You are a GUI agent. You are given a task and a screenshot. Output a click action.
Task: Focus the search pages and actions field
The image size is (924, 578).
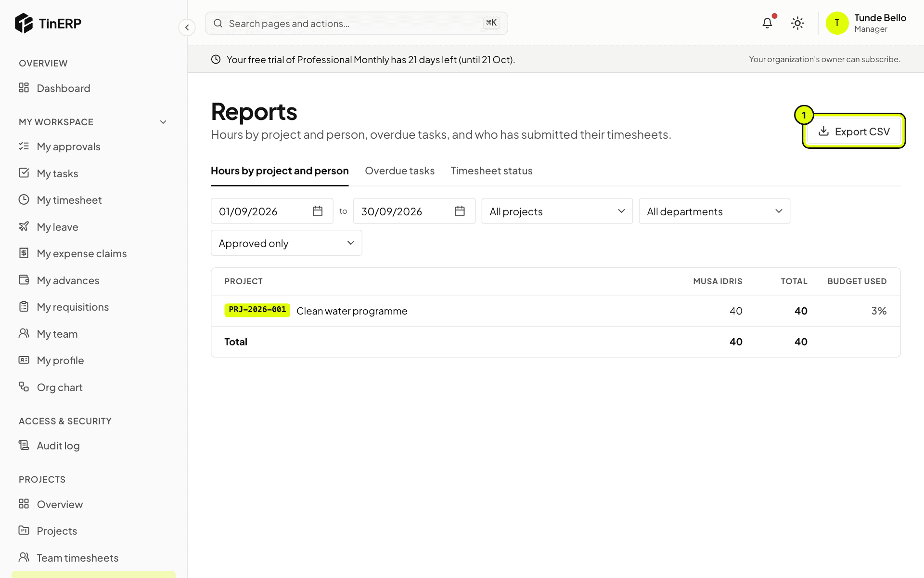pos(356,23)
